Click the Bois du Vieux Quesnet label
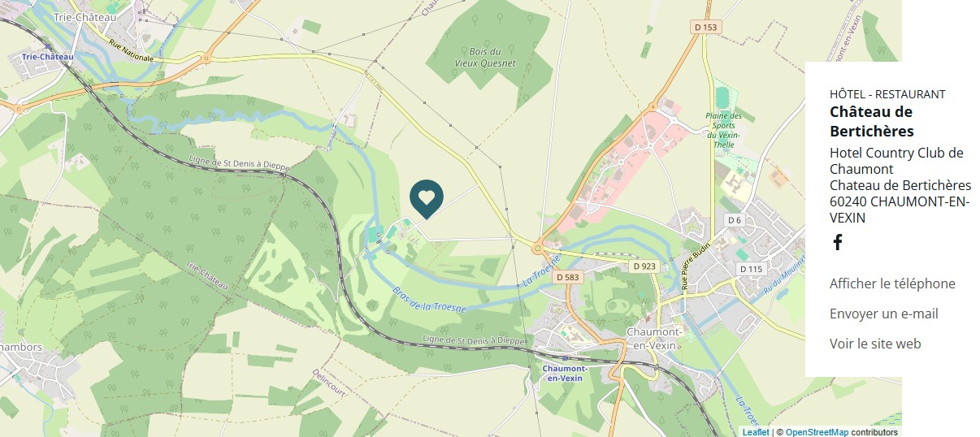The image size is (980, 437). pyautogui.click(x=485, y=57)
